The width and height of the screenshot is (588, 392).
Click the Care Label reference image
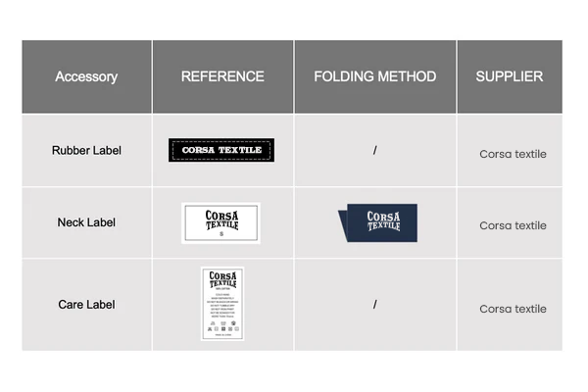point(222,304)
